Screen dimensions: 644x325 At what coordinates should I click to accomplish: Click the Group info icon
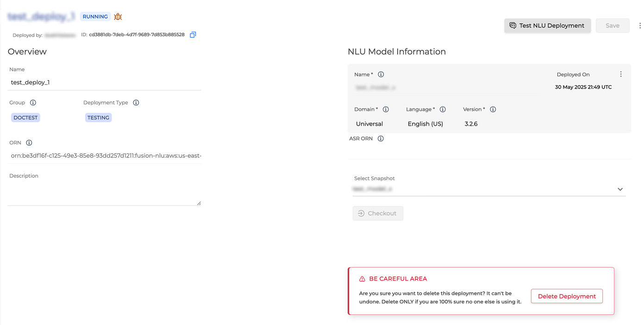33,103
